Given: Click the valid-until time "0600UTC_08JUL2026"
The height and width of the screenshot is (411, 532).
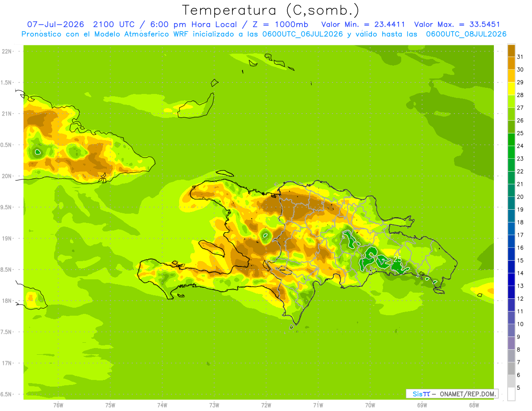Looking at the screenshot, I should (466, 34).
